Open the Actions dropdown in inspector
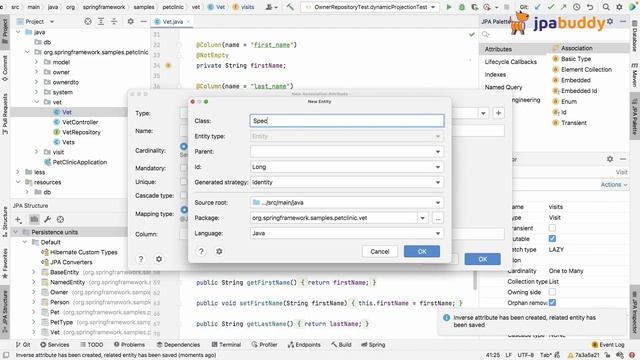 (614, 184)
